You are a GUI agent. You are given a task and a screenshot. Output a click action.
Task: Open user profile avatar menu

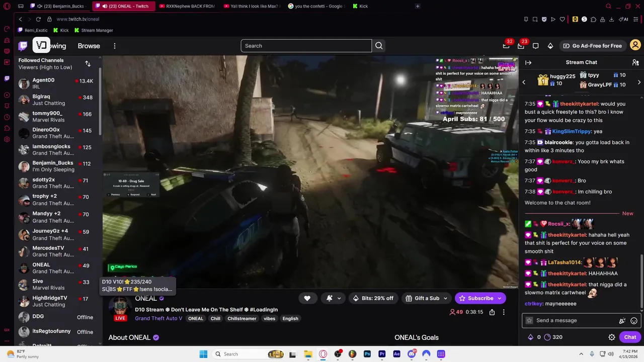[635, 46]
